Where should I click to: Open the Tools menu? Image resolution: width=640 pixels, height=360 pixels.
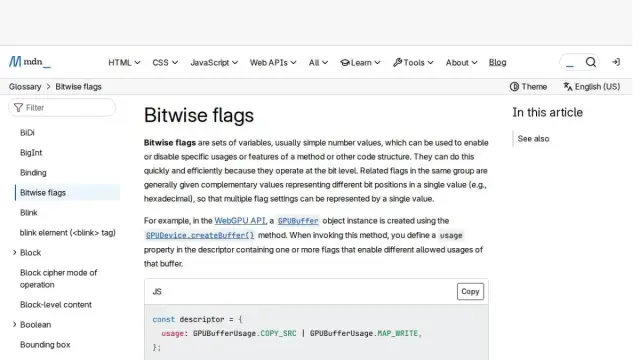click(x=413, y=62)
